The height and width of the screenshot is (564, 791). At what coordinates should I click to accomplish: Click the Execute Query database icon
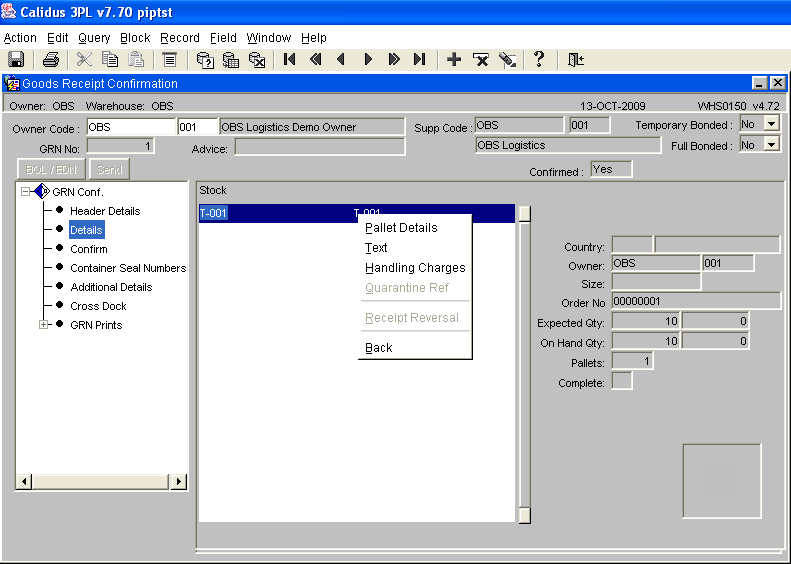[231, 60]
